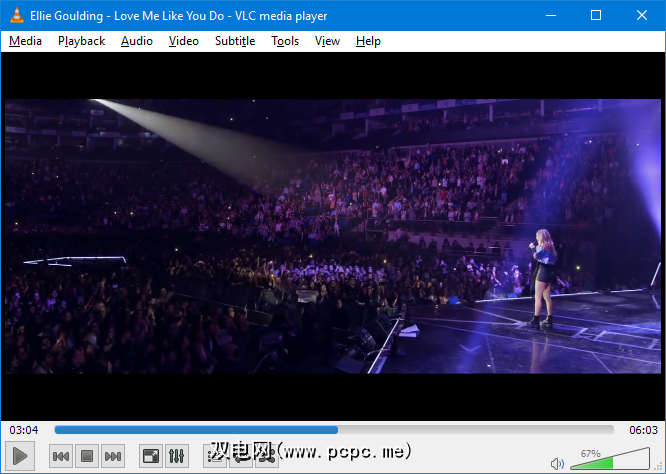The height and width of the screenshot is (474, 666).
Task: Open the Tools menu
Action: [x=285, y=41]
